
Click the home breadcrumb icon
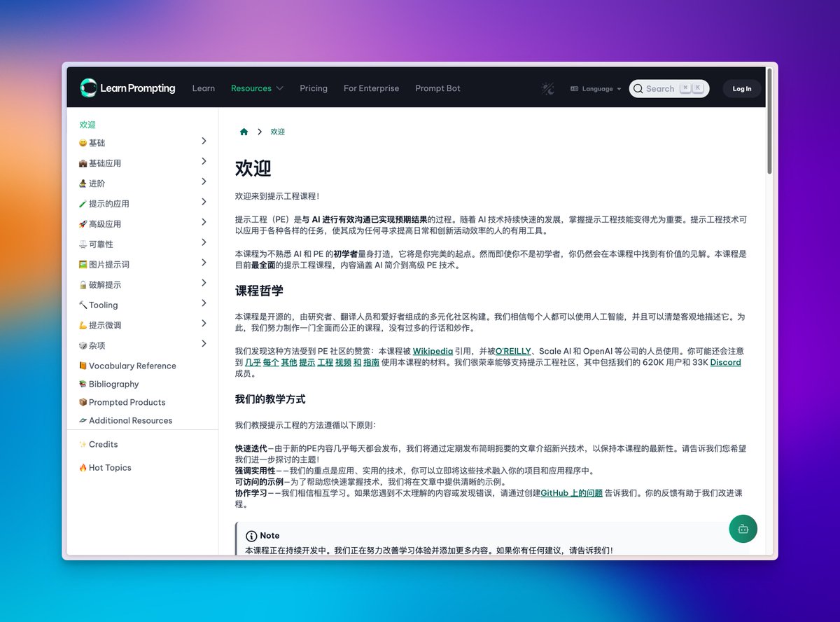(x=244, y=132)
